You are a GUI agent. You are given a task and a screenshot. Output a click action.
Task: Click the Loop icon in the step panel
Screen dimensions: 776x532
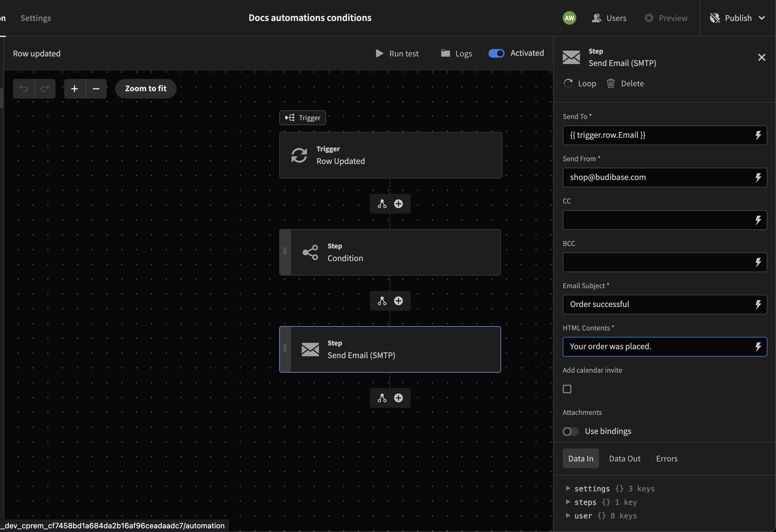(x=568, y=84)
